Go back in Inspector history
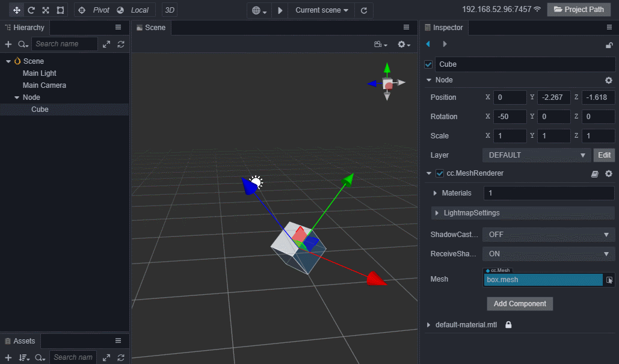 click(x=428, y=44)
